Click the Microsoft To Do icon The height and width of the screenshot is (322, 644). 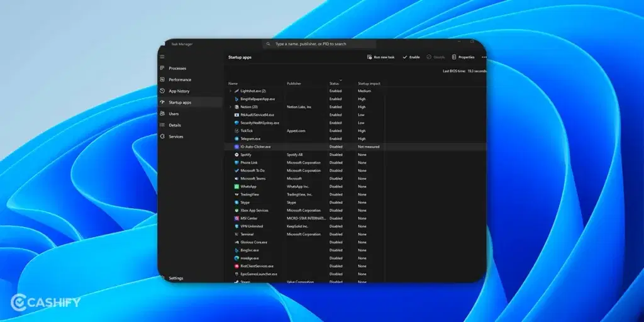click(236, 170)
